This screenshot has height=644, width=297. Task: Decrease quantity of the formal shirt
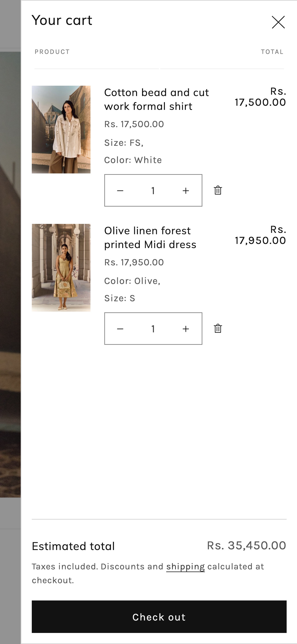(x=120, y=190)
